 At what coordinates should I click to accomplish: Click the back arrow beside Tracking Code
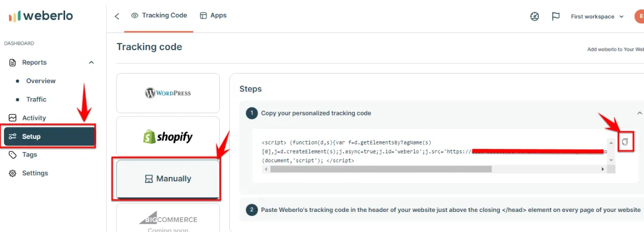tap(117, 16)
